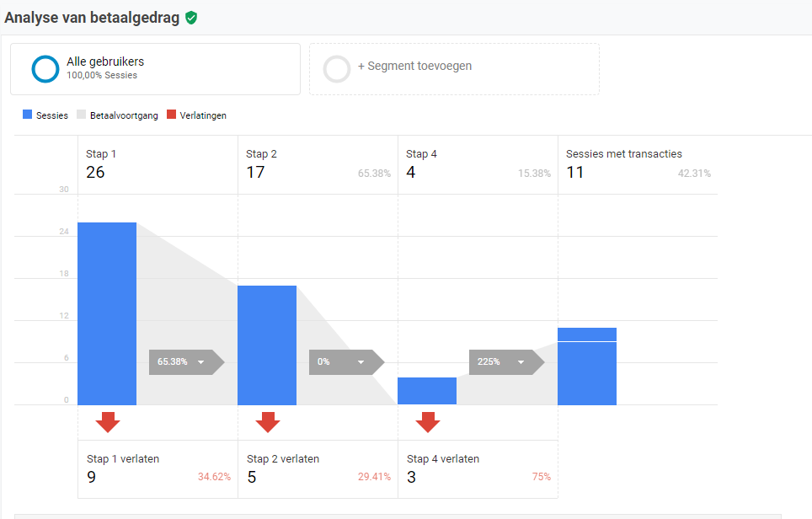Open the Stap 4 verlaten cell
812x519 pixels.
point(478,469)
